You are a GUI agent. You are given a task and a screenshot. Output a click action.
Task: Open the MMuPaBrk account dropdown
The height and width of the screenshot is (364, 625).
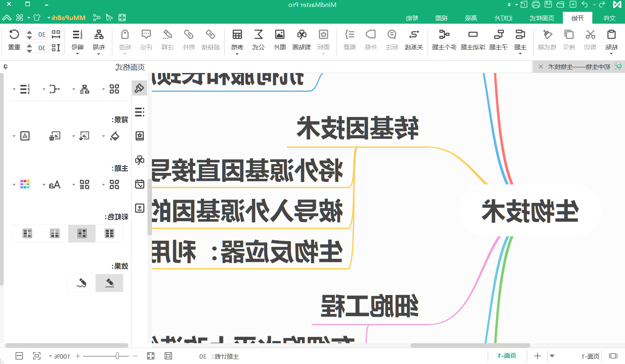click(49, 18)
